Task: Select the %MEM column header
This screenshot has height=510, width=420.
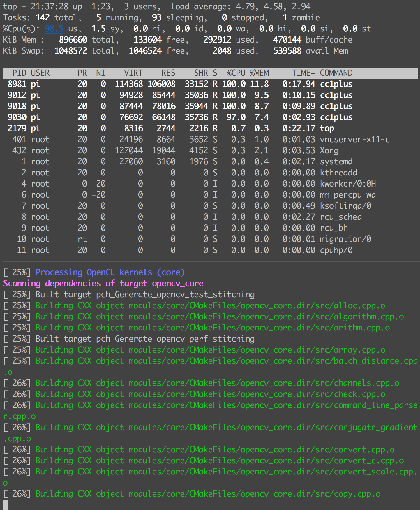Action: 259,73
